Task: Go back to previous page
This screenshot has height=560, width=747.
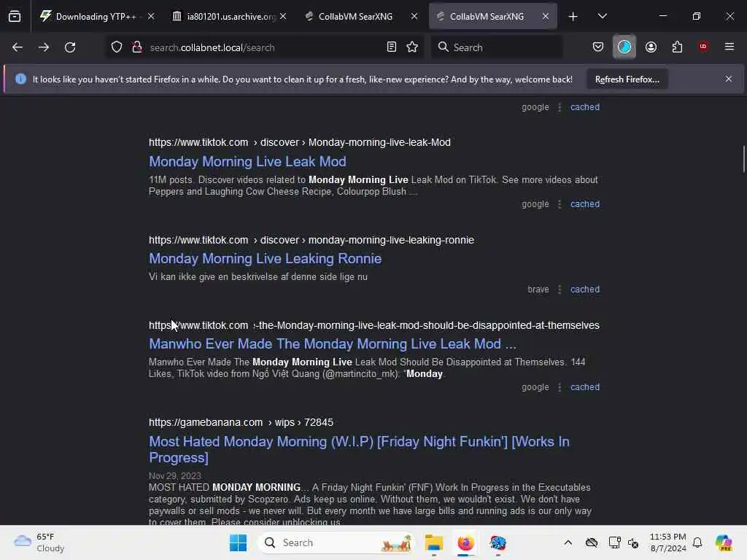Action: (18, 47)
